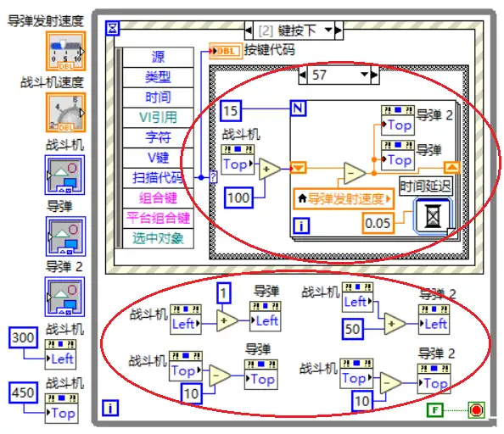
Task: Select the add function wired to constant 1
Action: pyautogui.click(x=227, y=320)
